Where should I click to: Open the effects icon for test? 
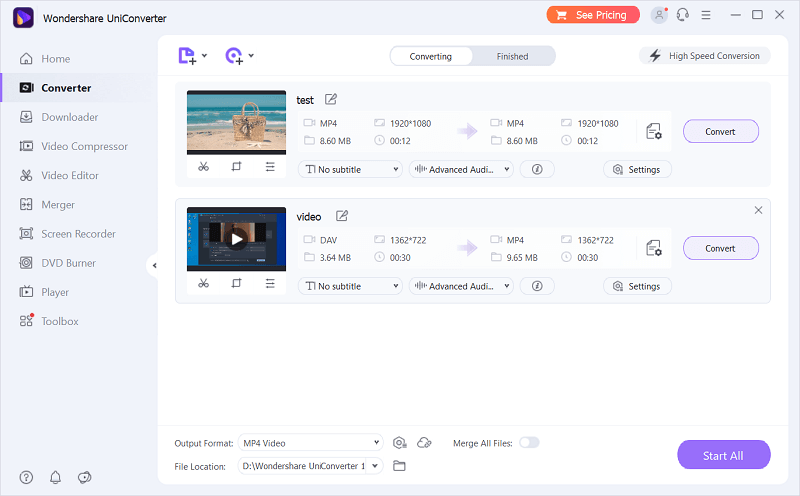(x=270, y=166)
